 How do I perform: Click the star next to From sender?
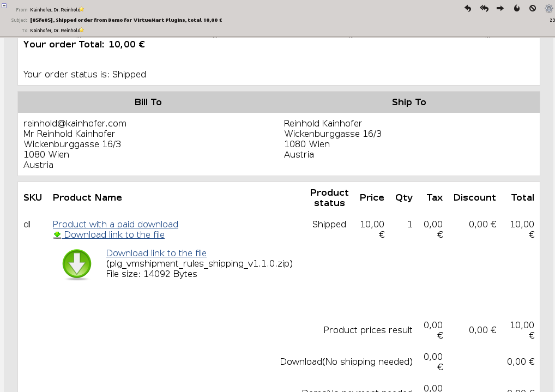[x=82, y=9]
